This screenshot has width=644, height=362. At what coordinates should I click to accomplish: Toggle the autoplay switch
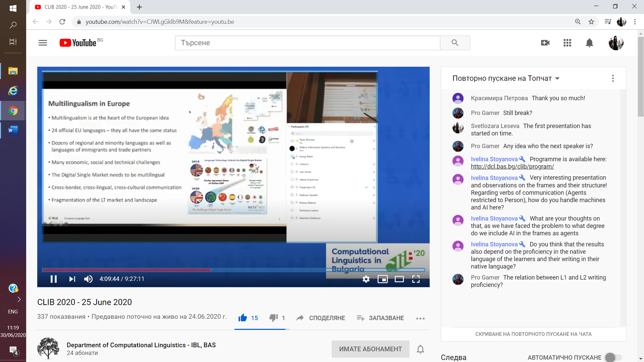tap(613, 357)
